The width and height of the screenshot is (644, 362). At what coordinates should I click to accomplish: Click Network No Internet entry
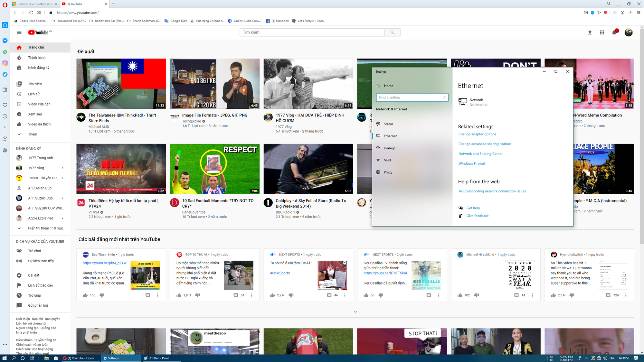[473, 102]
